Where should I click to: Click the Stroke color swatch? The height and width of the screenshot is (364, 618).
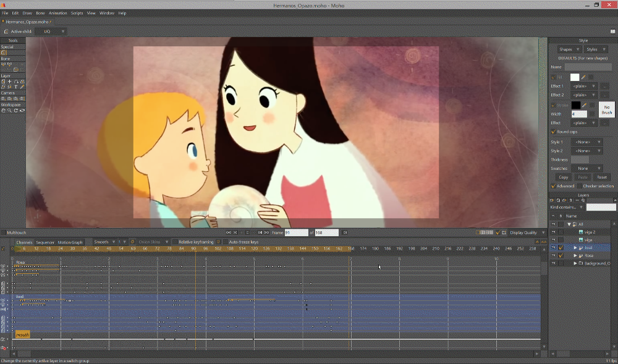point(575,105)
